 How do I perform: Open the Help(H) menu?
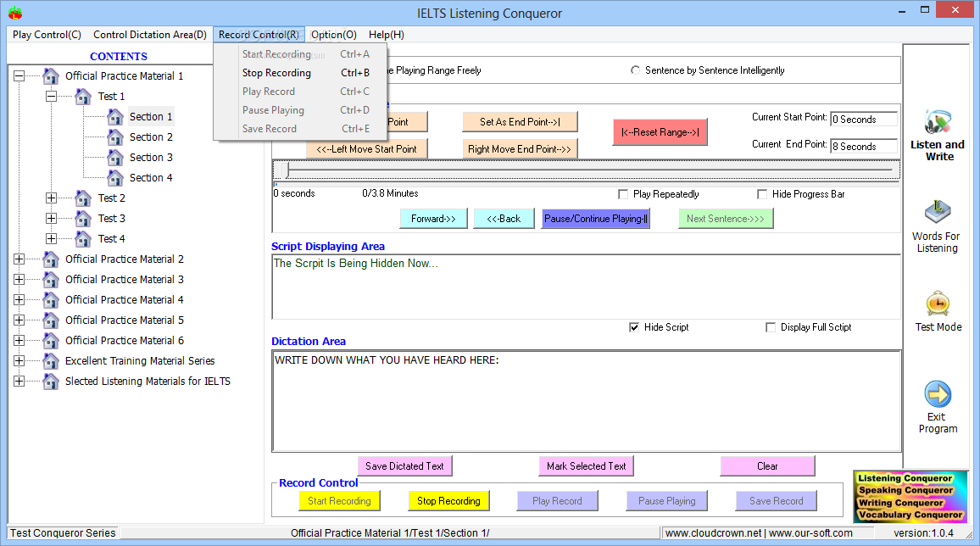pos(387,35)
